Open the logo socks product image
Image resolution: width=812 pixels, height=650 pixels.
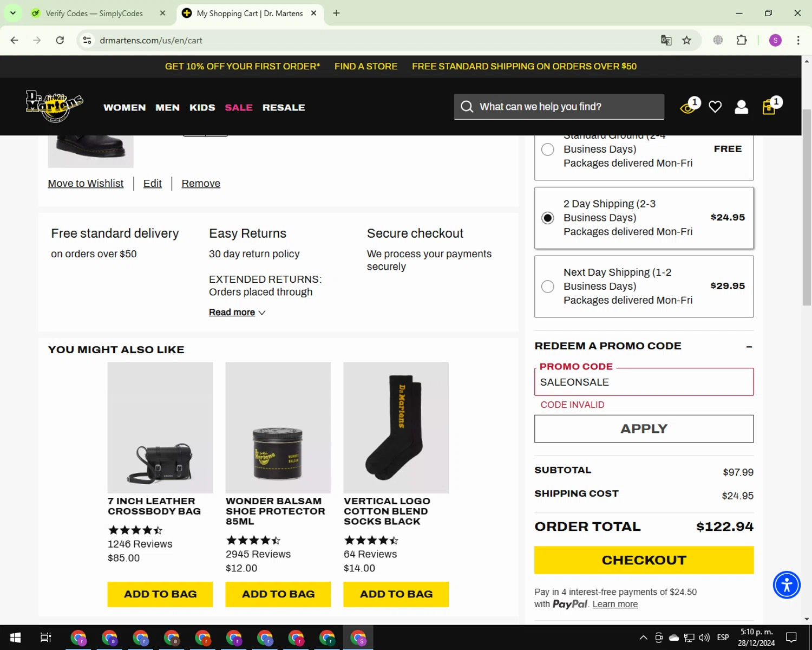pyautogui.click(x=396, y=427)
